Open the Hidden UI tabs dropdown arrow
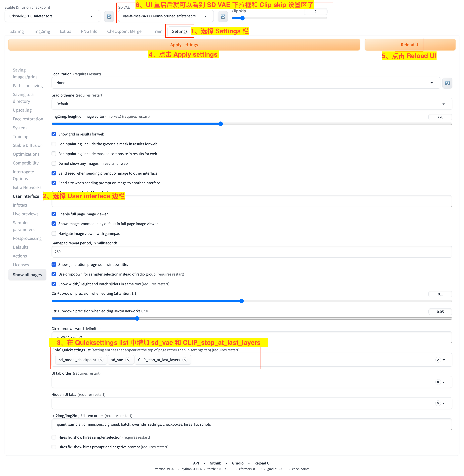The width and height of the screenshot is (464, 476). click(x=444, y=403)
